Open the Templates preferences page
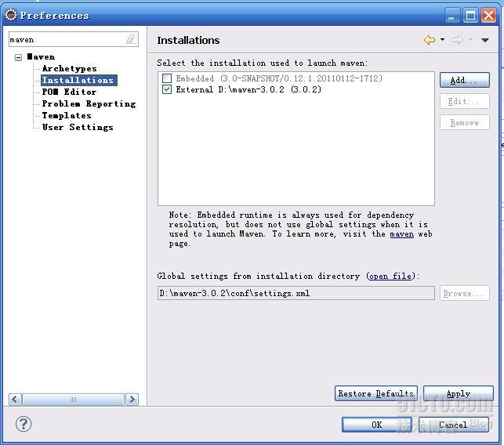 [67, 115]
